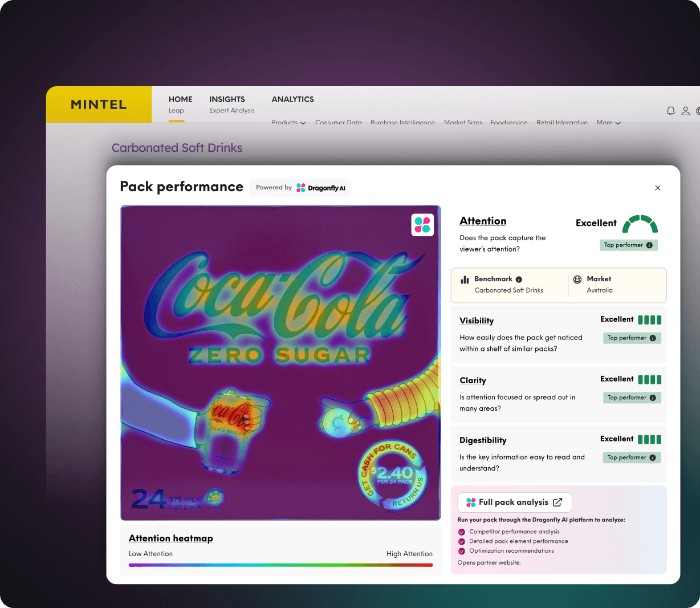The height and width of the screenshot is (608, 700).
Task: Click info icon on Clarity Top performer
Action: click(653, 398)
